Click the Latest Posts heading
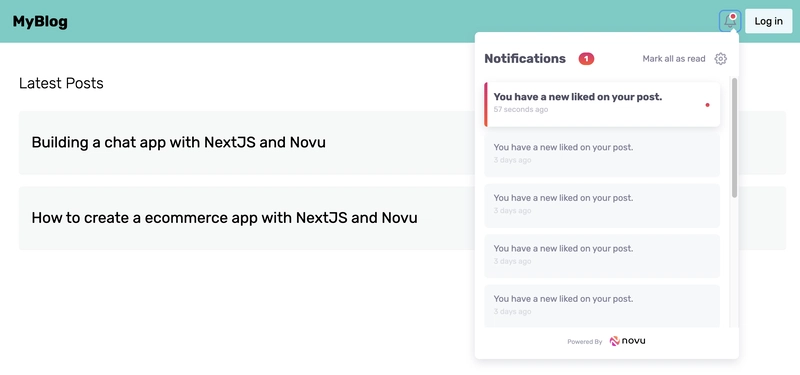 pos(61,83)
